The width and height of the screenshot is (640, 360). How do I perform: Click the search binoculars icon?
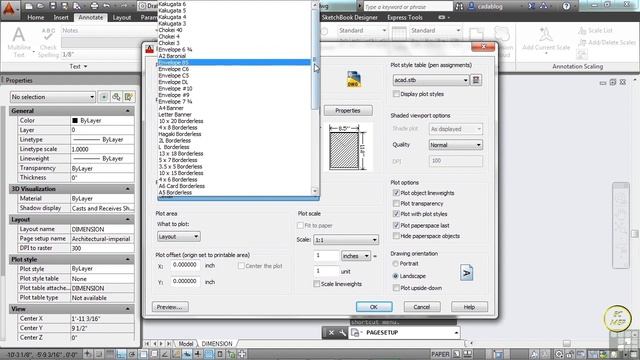point(460,7)
